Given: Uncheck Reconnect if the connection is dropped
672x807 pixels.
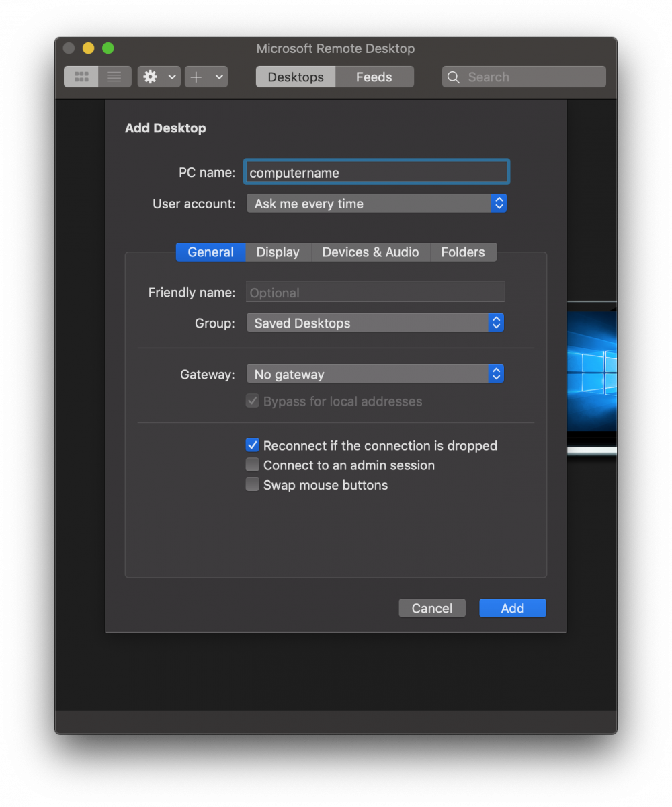Looking at the screenshot, I should [x=253, y=445].
